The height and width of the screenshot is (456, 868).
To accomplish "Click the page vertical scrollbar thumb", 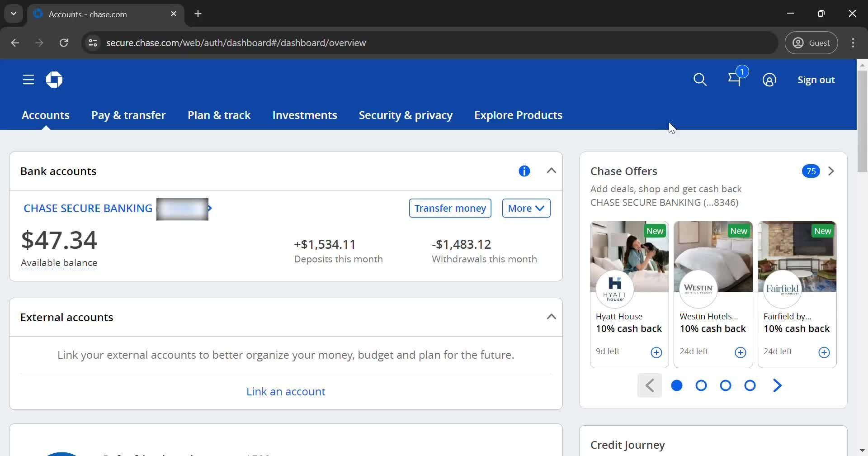I will pos(862,121).
